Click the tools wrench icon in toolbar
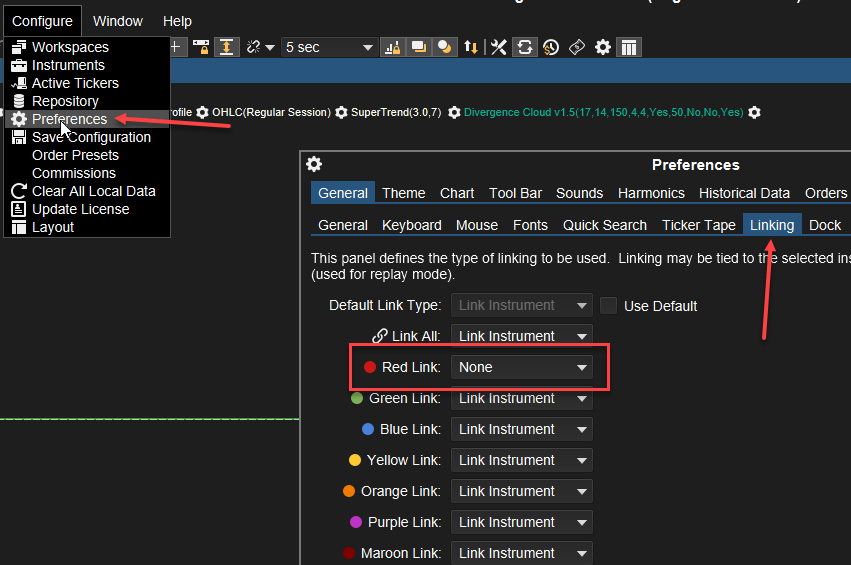The width and height of the screenshot is (851, 565). [498, 47]
